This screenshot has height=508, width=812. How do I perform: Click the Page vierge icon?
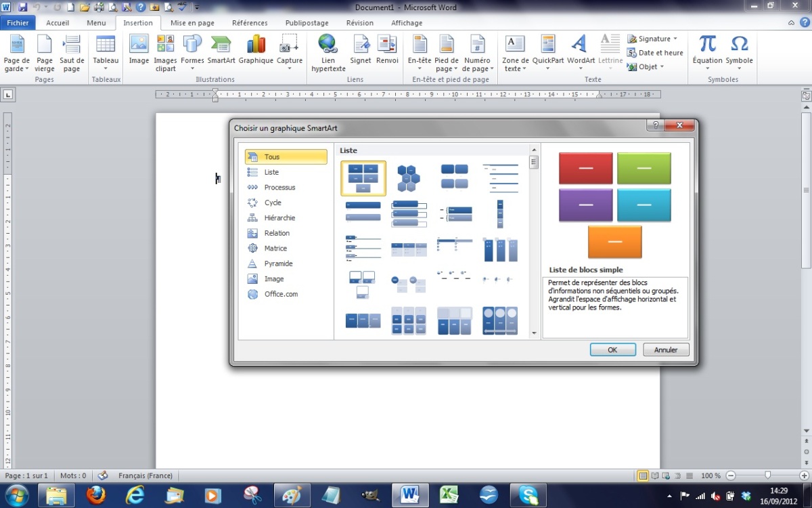point(45,54)
